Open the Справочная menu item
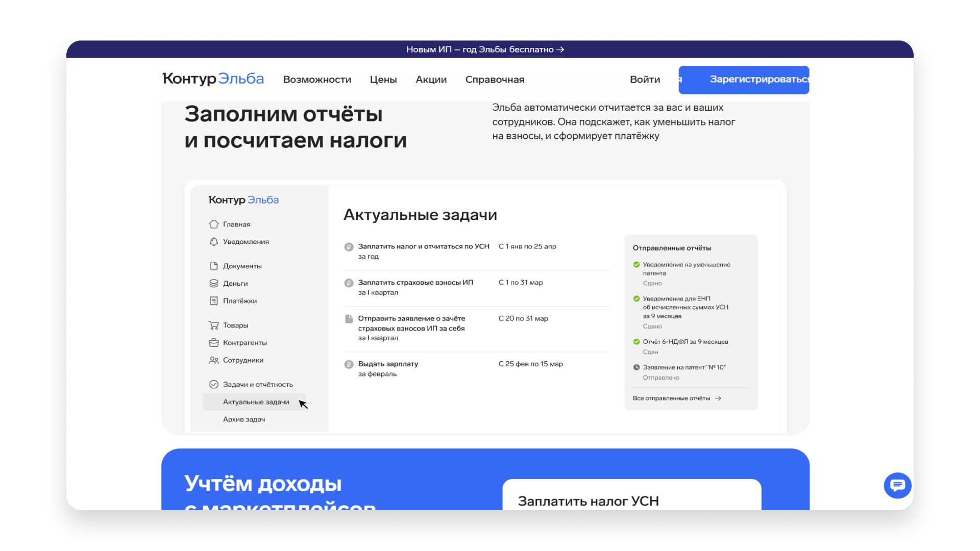This screenshot has height=551, width=980. pos(495,80)
